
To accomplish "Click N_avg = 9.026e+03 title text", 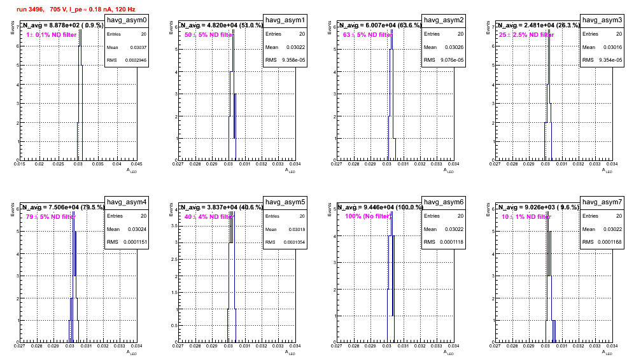I will (539, 207).
